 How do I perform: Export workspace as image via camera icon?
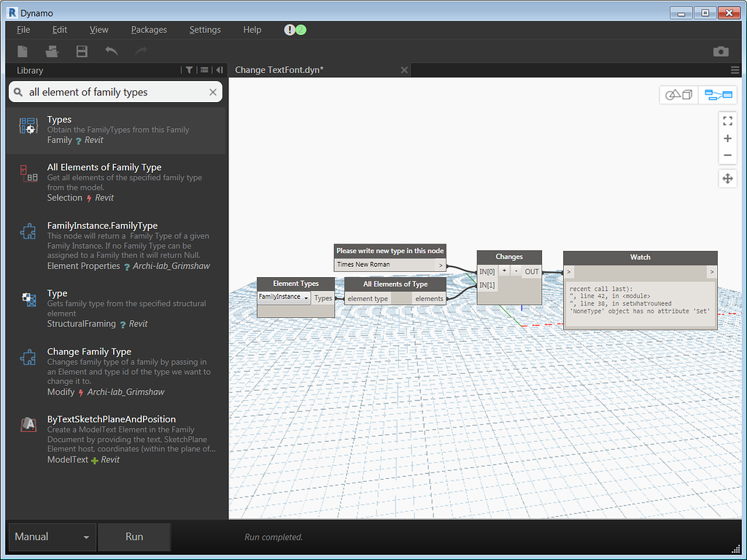point(721,51)
